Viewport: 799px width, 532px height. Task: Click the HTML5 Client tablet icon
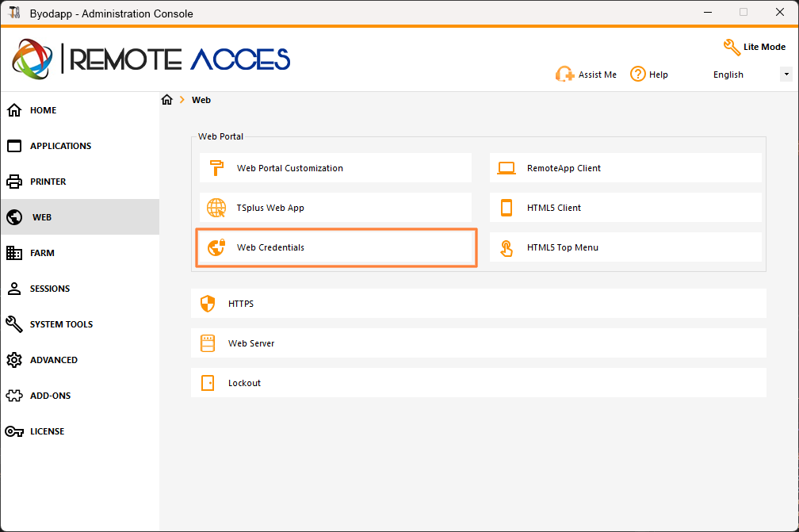tap(507, 208)
